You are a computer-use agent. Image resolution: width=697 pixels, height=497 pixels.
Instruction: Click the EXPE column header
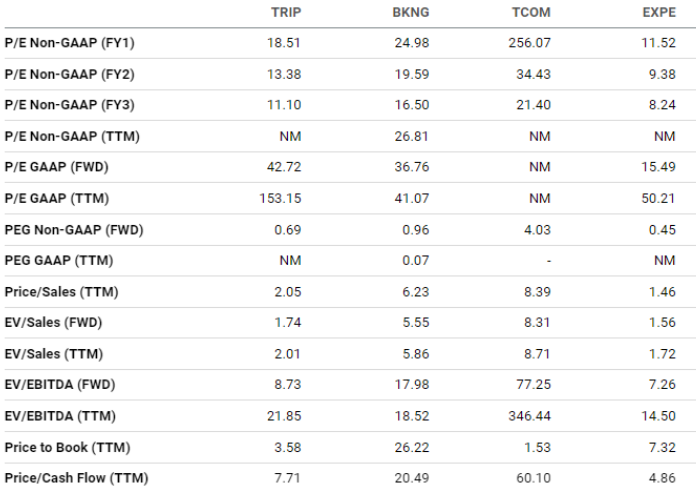click(659, 12)
